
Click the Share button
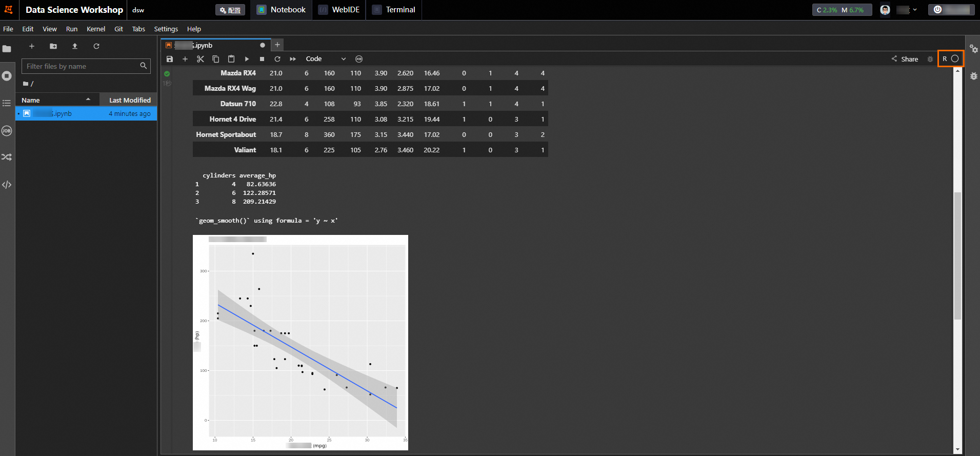coord(905,59)
